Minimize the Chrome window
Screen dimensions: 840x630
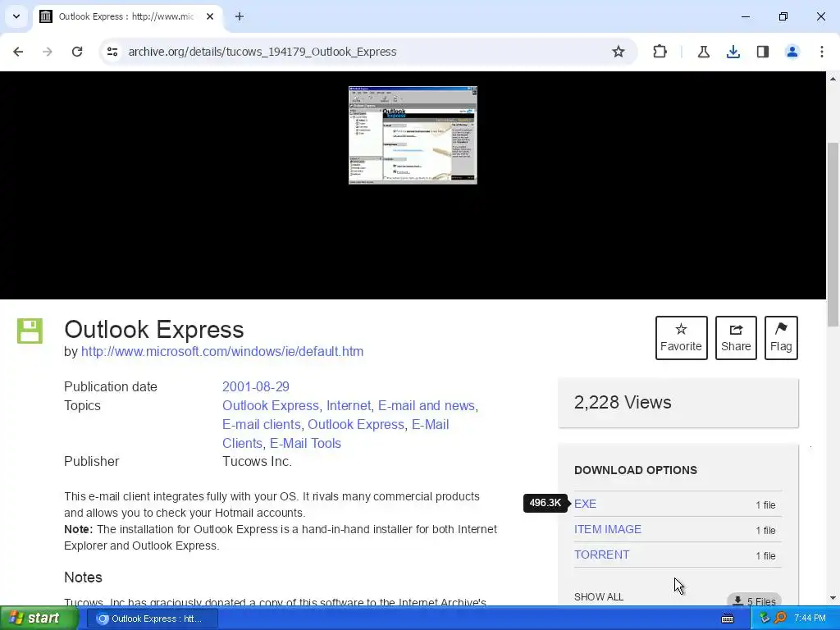click(x=745, y=16)
